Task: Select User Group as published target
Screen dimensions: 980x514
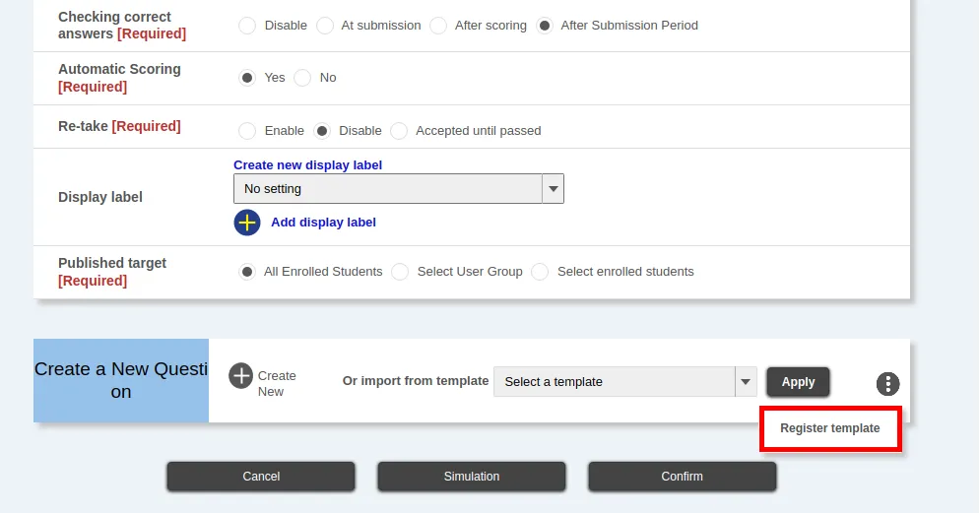Action: [x=400, y=272]
